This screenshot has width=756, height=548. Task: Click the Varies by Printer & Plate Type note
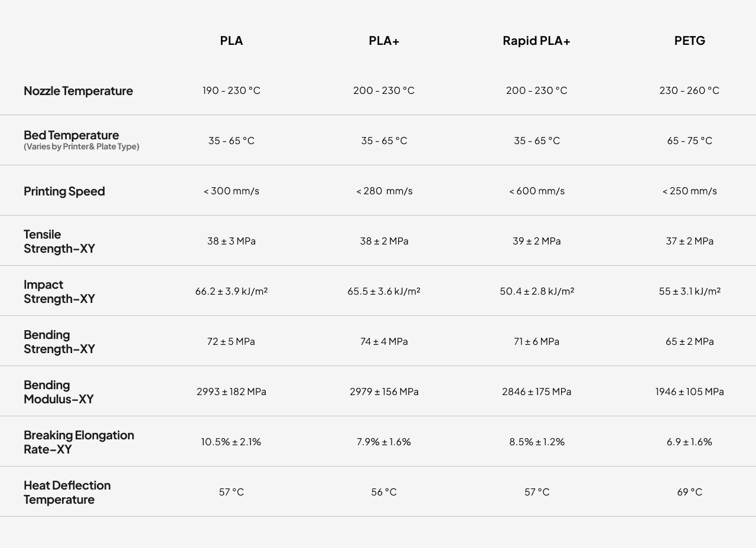pos(82,146)
